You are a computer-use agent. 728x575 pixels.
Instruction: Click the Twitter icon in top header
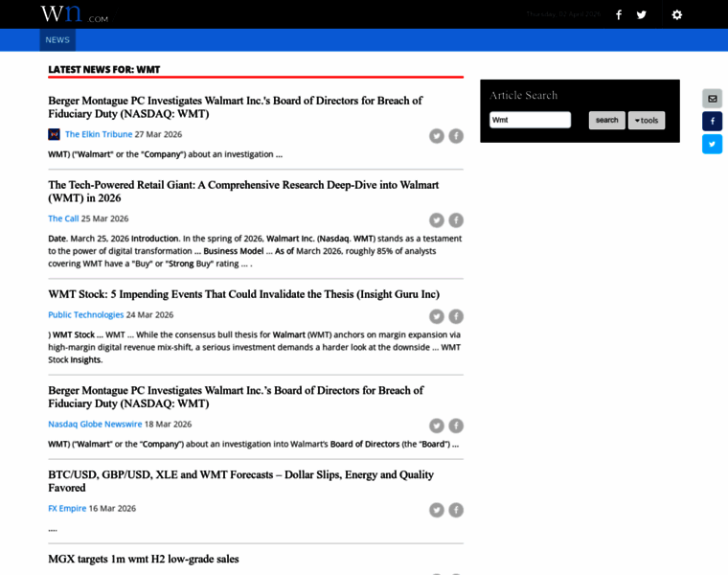642,14
